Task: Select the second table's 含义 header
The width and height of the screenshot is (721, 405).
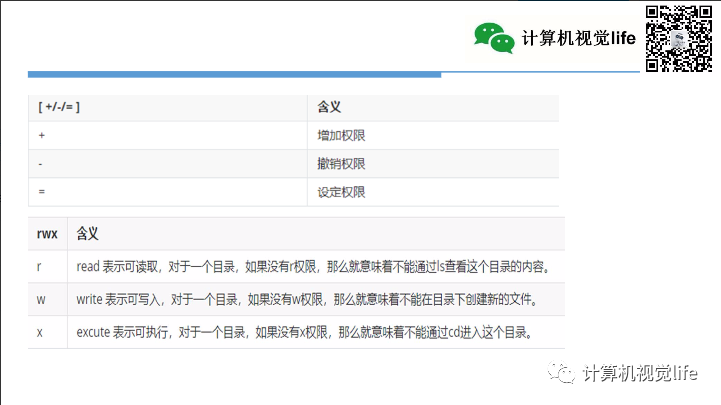Action: pos(316,234)
